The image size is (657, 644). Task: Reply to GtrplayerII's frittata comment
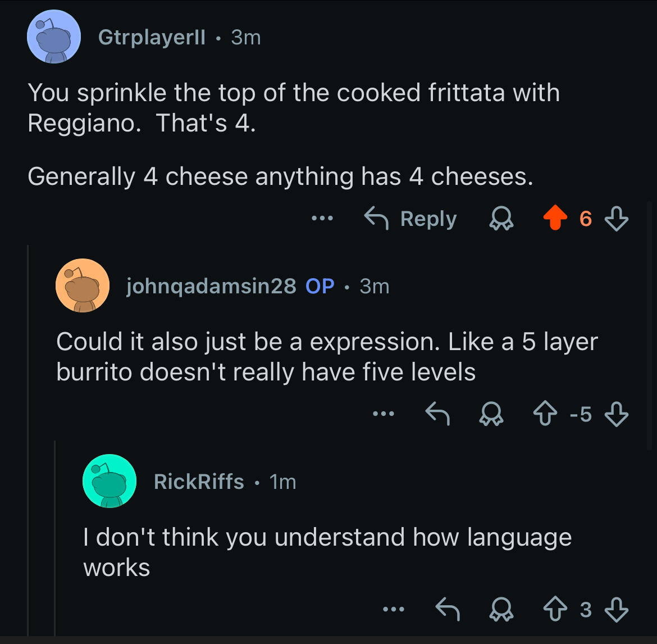point(410,218)
